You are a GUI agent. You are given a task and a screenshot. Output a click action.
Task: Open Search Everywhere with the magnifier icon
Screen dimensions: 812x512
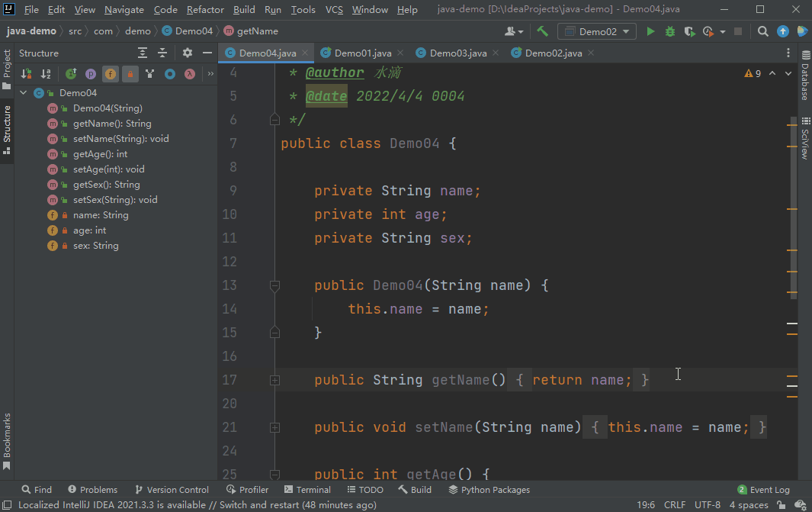coord(763,31)
